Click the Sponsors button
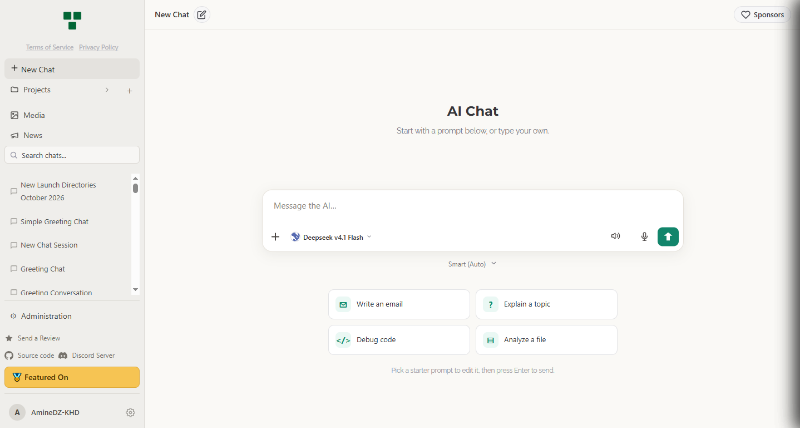Screen dimensions: 800x428 point(762,15)
